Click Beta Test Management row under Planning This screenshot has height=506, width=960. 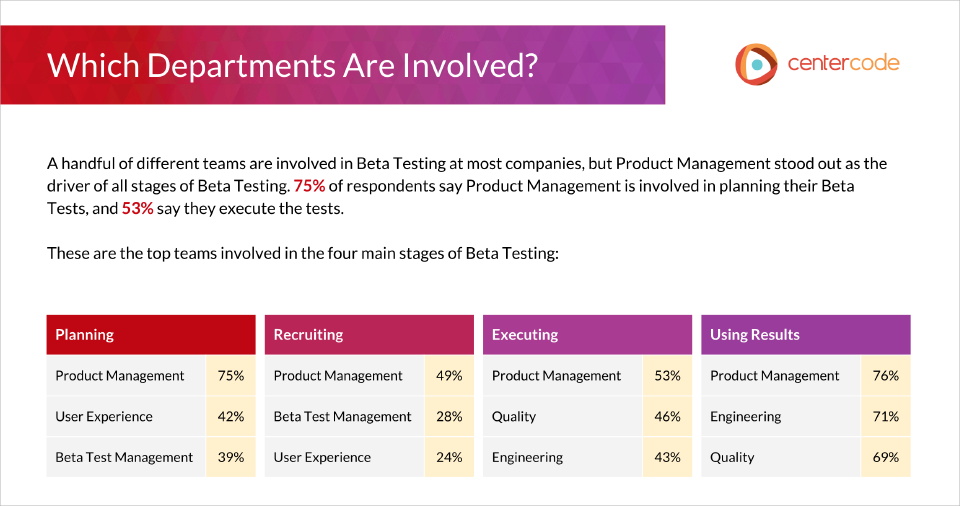click(x=124, y=457)
